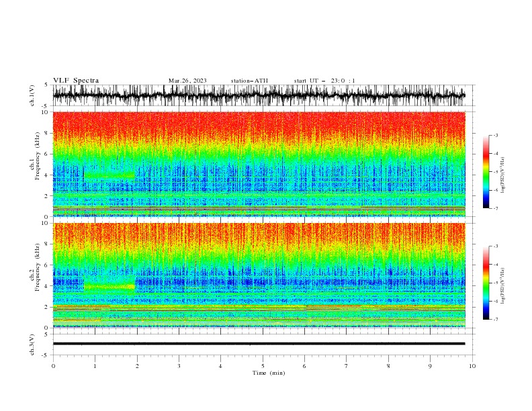Click the "ch.1(V)" axis label
532x411 pixels.
pos(32,95)
